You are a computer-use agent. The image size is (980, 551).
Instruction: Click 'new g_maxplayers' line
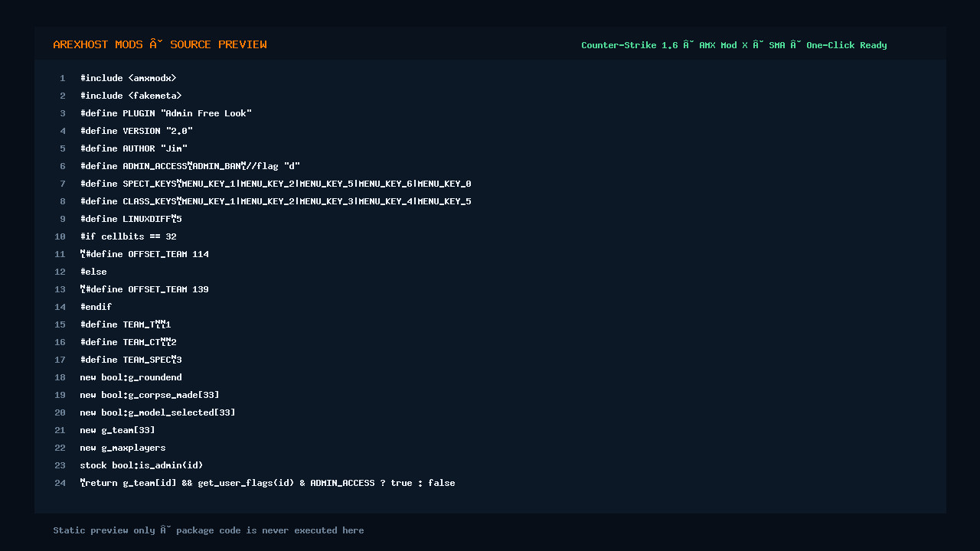[x=123, y=448]
